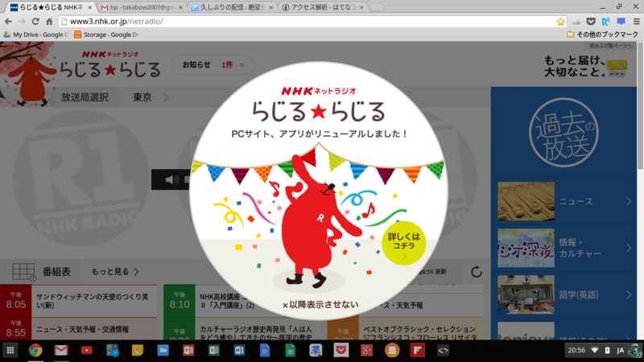Open その他のブックマーク folder

(602, 35)
